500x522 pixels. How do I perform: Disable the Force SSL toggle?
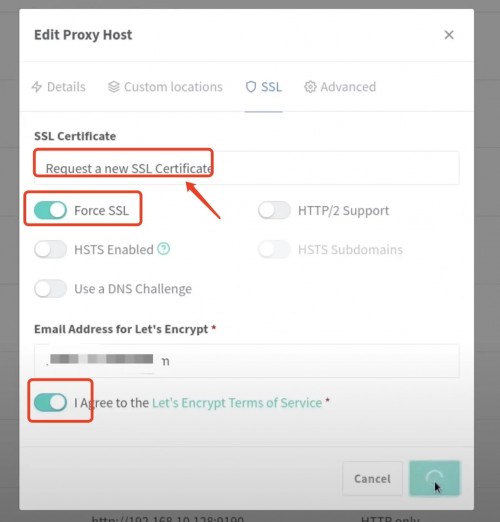(50, 210)
